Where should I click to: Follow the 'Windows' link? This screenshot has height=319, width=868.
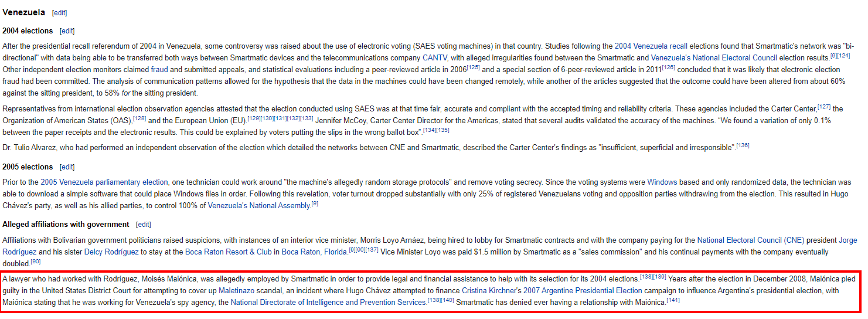click(x=662, y=182)
